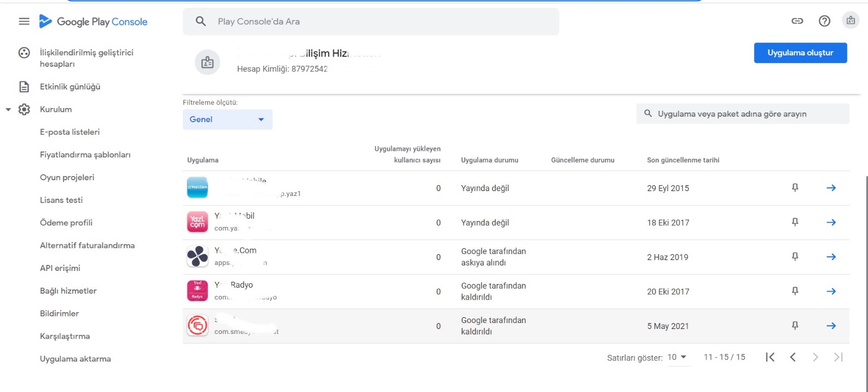This screenshot has width=868, height=392.
Task: Click the Uygulama oluştur button
Action: click(800, 53)
